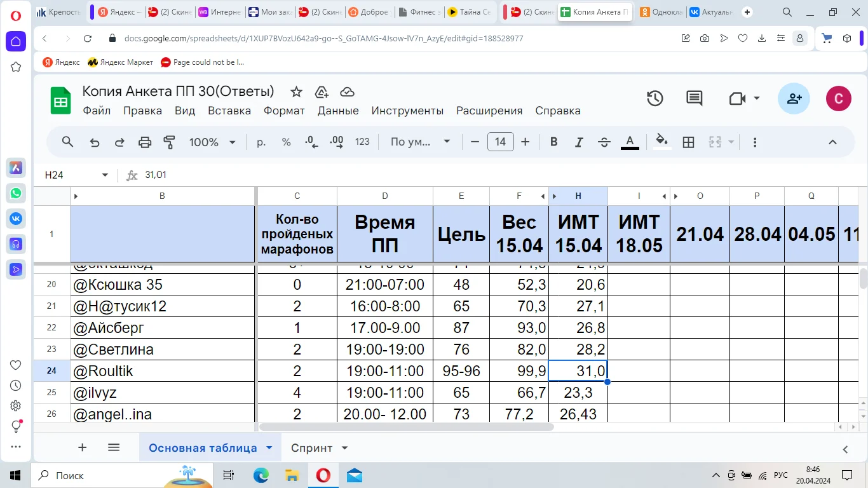Click the print icon
Image resolution: width=868 pixels, height=488 pixels.
pyautogui.click(x=144, y=142)
